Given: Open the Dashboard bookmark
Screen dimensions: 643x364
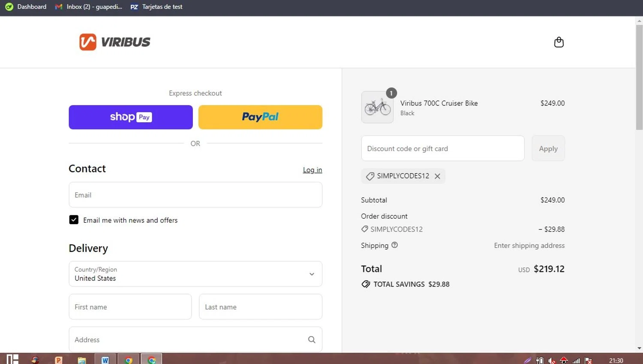Looking at the screenshot, I should 26,7.
